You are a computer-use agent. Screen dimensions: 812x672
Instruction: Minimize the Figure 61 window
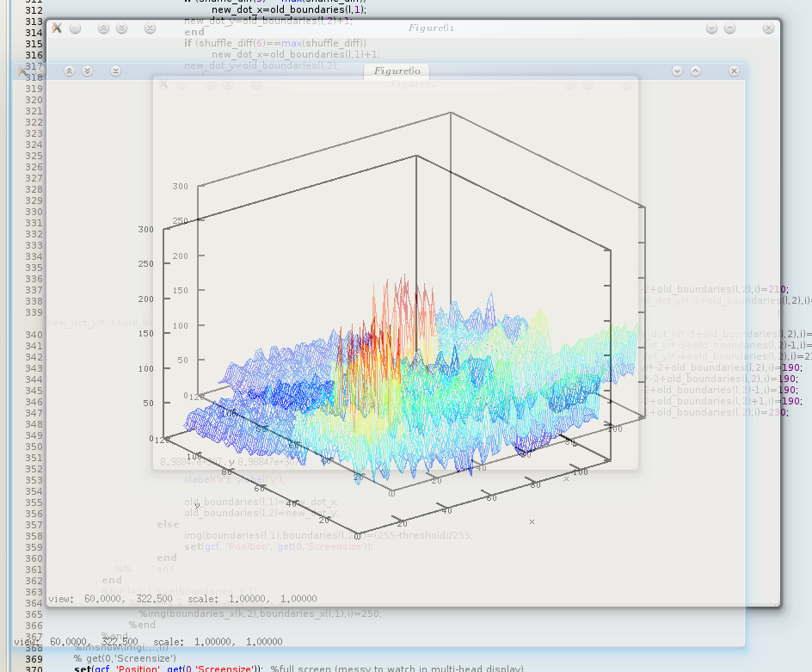click(x=711, y=28)
